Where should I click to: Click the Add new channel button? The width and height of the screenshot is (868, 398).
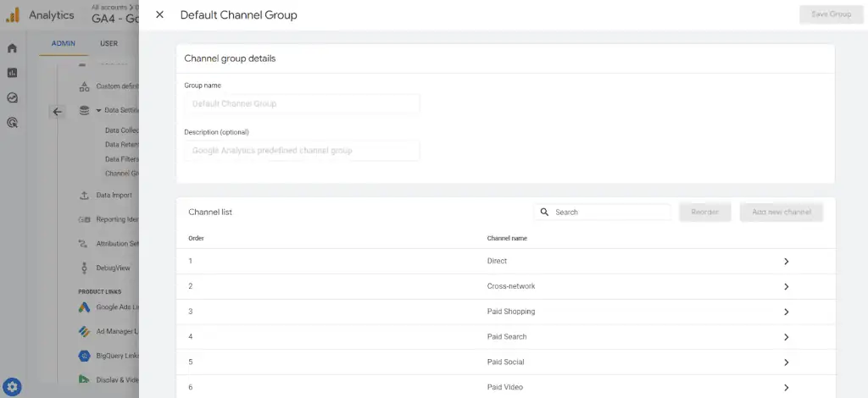click(781, 213)
